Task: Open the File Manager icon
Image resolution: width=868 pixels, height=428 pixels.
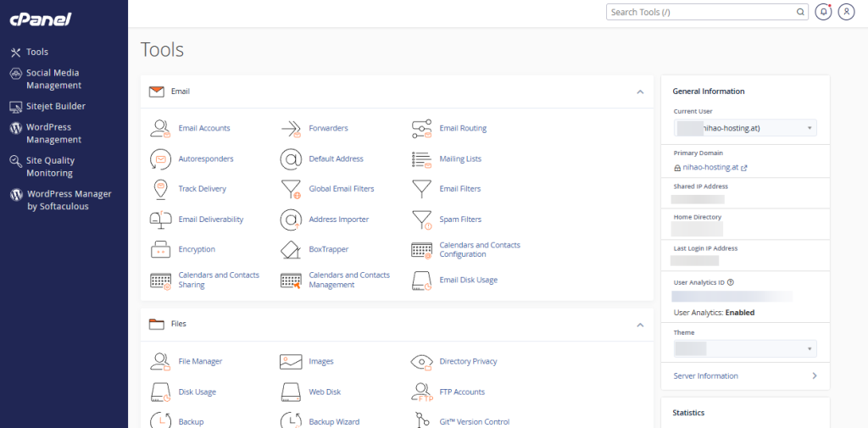Action: click(161, 362)
